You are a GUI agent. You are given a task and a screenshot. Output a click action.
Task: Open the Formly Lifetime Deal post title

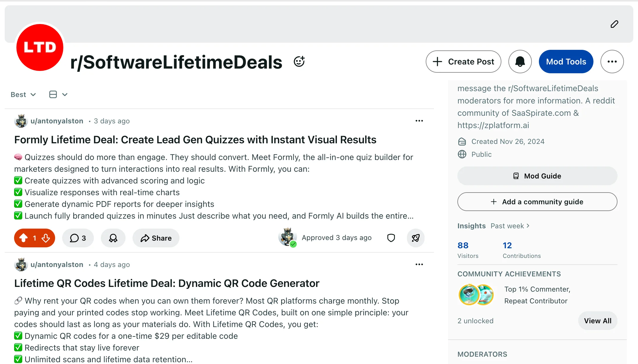195,140
